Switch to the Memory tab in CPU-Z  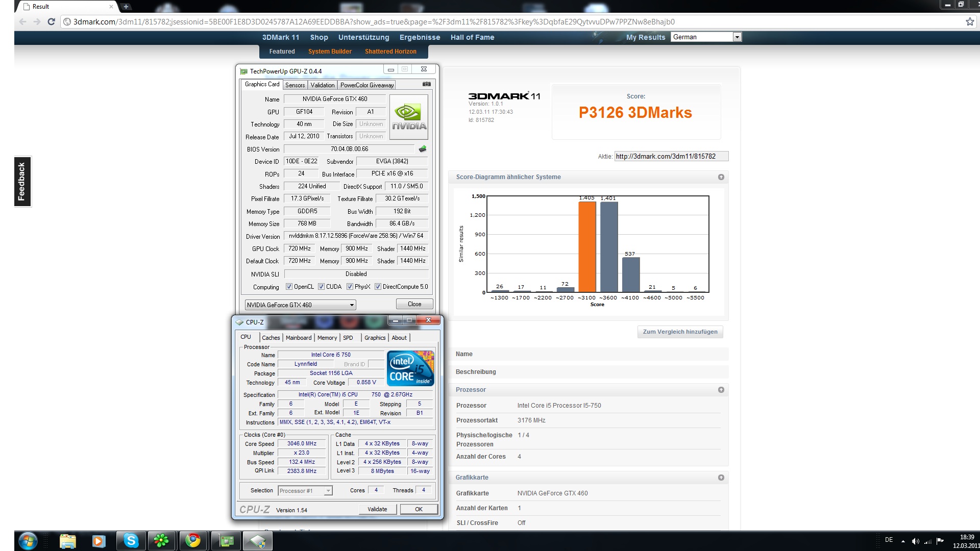click(x=327, y=338)
